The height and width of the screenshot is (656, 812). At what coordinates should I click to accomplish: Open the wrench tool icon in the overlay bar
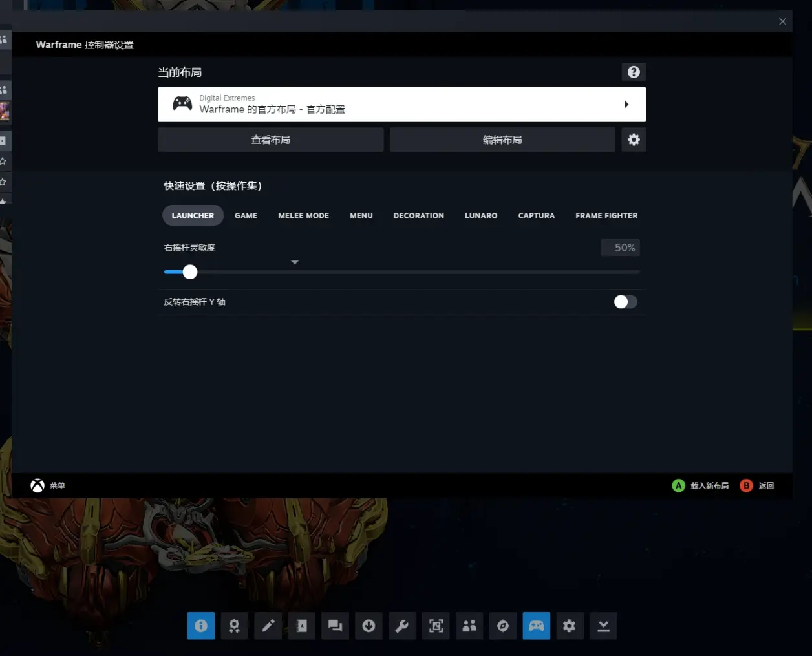click(x=402, y=626)
